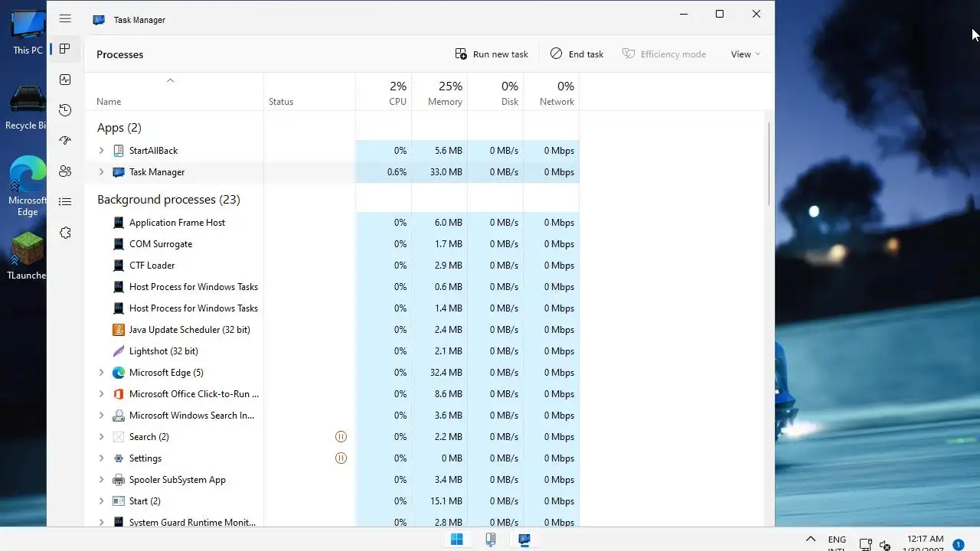Viewport: 980px width, 551px height.
Task: Click the StartAllBack app icon
Action: [x=119, y=151]
